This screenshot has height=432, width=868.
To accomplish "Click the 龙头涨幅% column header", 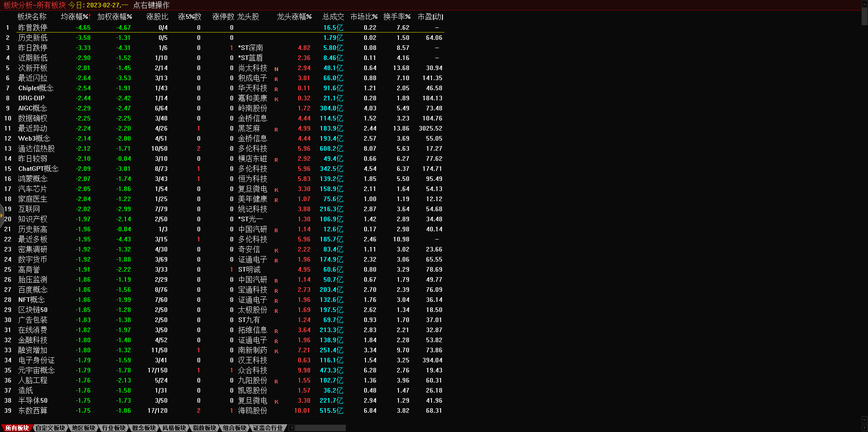I will [294, 16].
